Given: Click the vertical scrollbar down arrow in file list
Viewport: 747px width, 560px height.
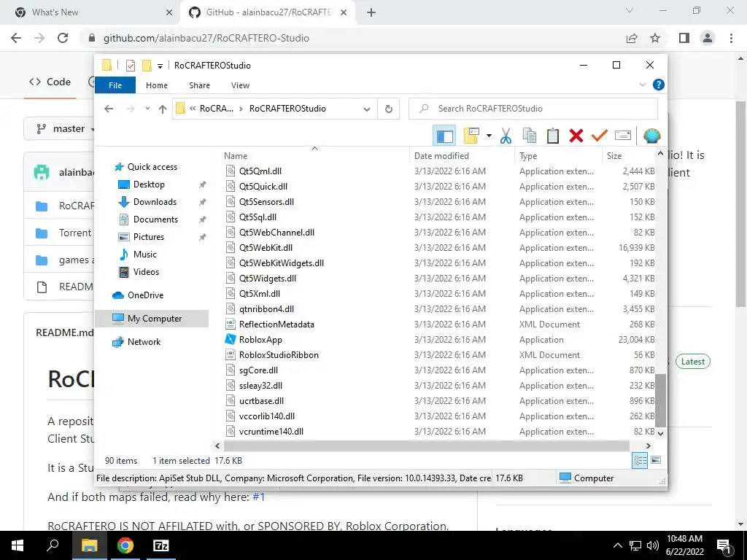Looking at the screenshot, I should [660, 433].
